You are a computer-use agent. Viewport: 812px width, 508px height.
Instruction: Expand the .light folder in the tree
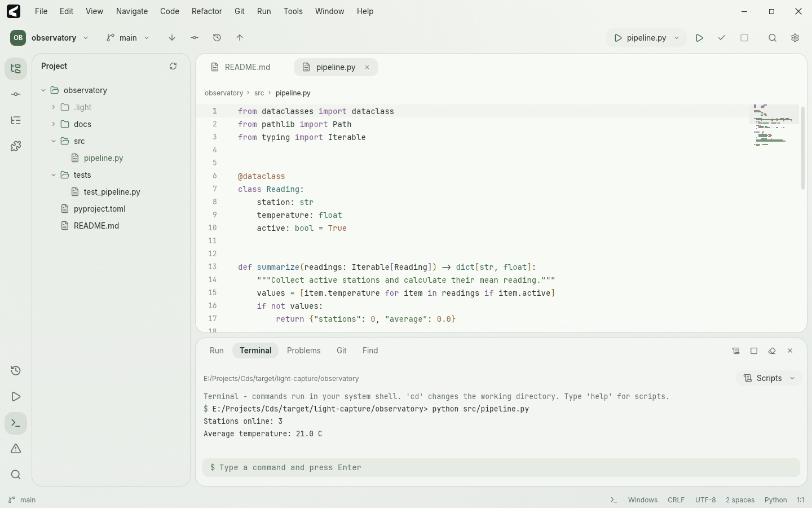(x=54, y=107)
